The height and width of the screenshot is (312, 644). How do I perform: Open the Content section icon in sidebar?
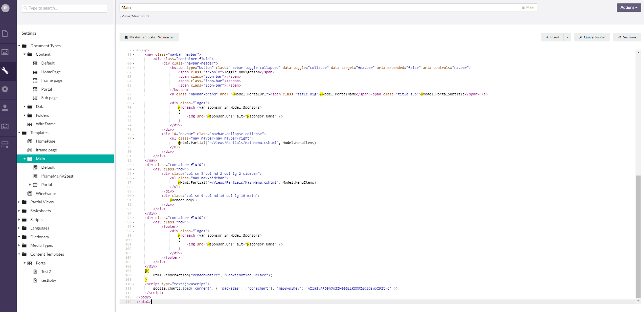(x=5, y=33)
